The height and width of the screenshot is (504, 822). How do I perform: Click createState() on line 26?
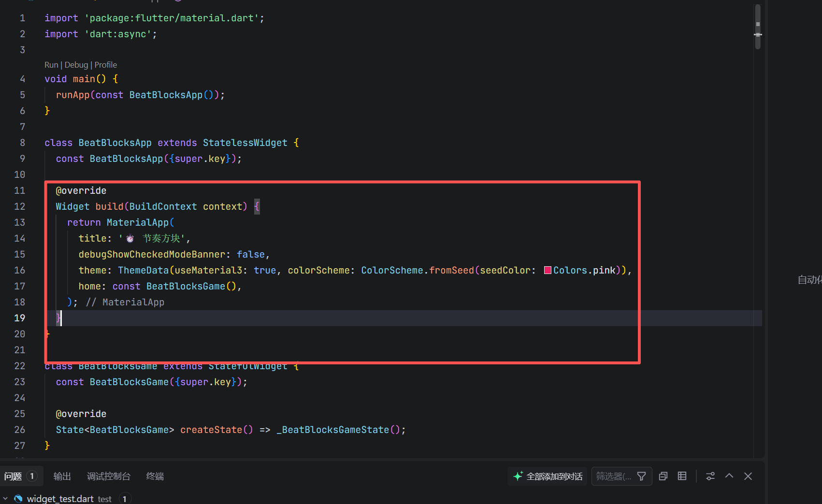click(216, 430)
